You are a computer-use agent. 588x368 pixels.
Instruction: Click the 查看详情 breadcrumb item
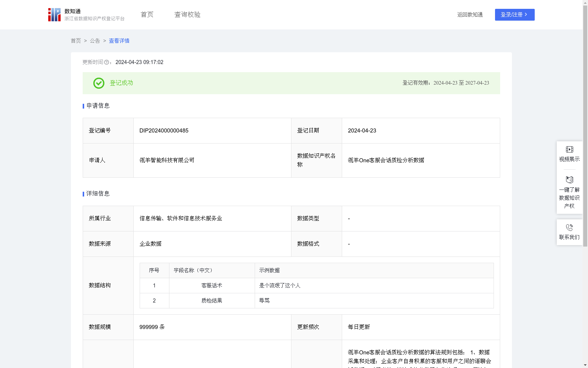pos(119,41)
